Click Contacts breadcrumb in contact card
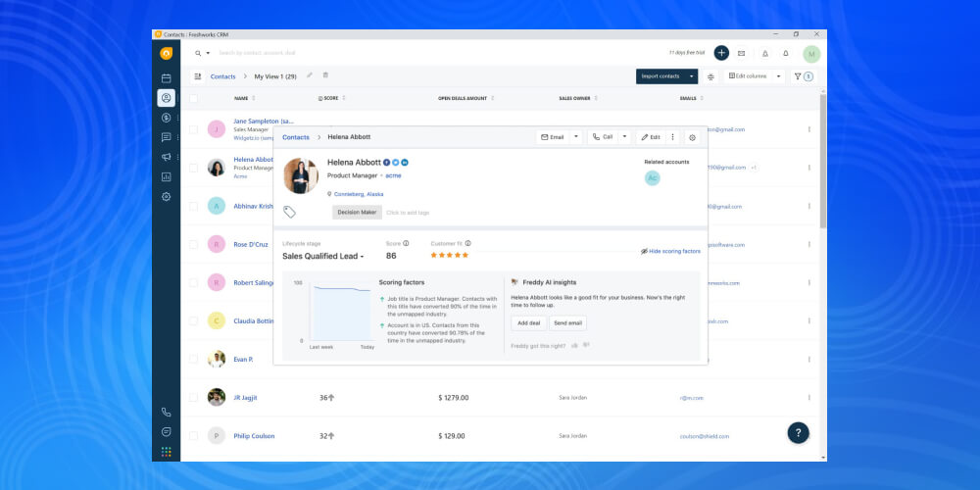The height and width of the screenshot is (490, 980). 296,137
